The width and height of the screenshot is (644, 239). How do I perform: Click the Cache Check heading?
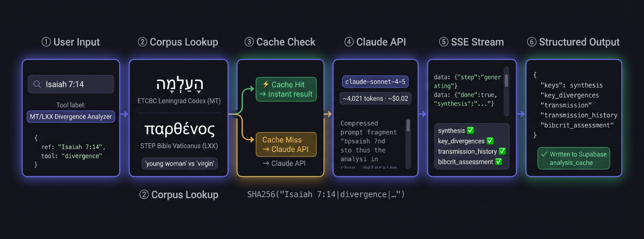[x=280, y=42]
